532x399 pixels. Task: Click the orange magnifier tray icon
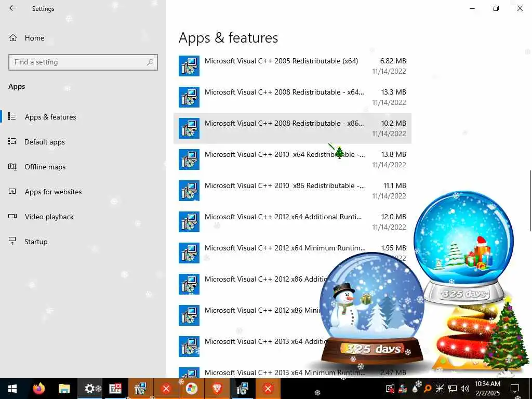428,389
